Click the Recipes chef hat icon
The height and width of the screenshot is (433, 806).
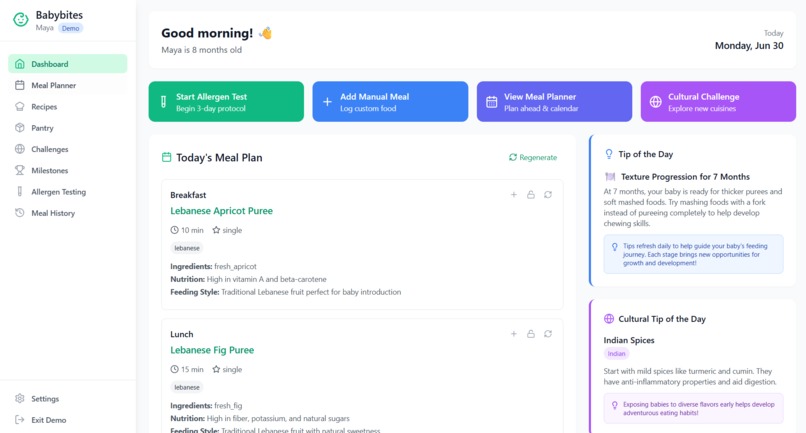pos(20,106)
